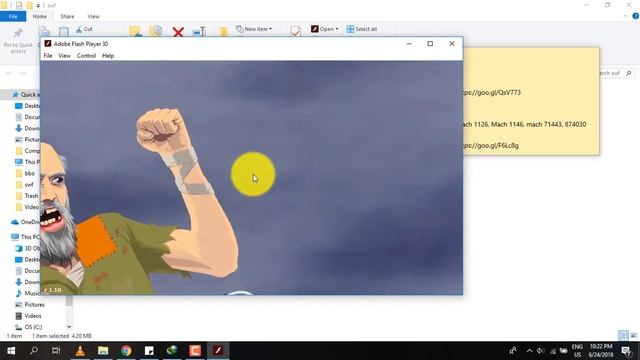The image size is (640, 360).
Task: Open the File menu in Flash Player
Action: pyautogui.click(x=48, y=56)
